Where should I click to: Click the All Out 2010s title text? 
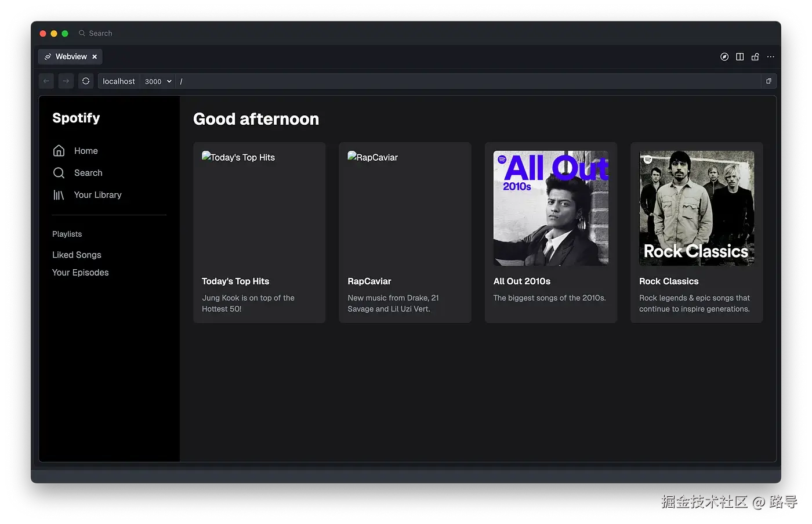tap(522, 281)
